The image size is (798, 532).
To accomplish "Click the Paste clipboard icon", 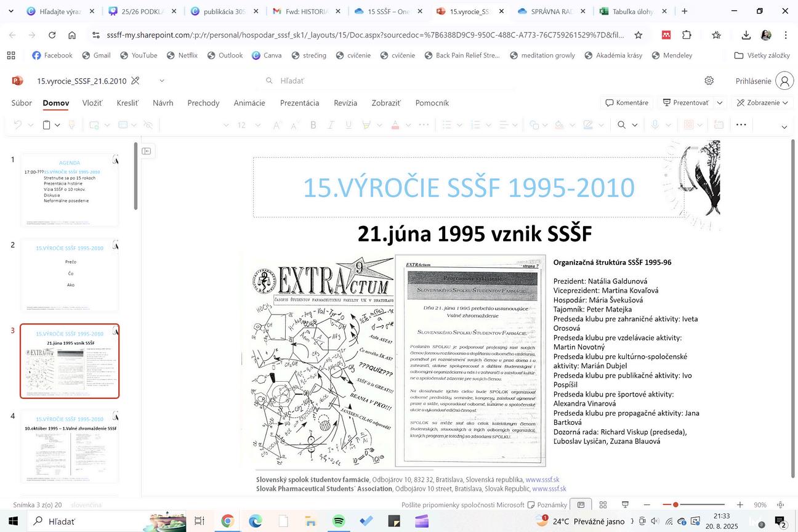I will click(46, 125).
